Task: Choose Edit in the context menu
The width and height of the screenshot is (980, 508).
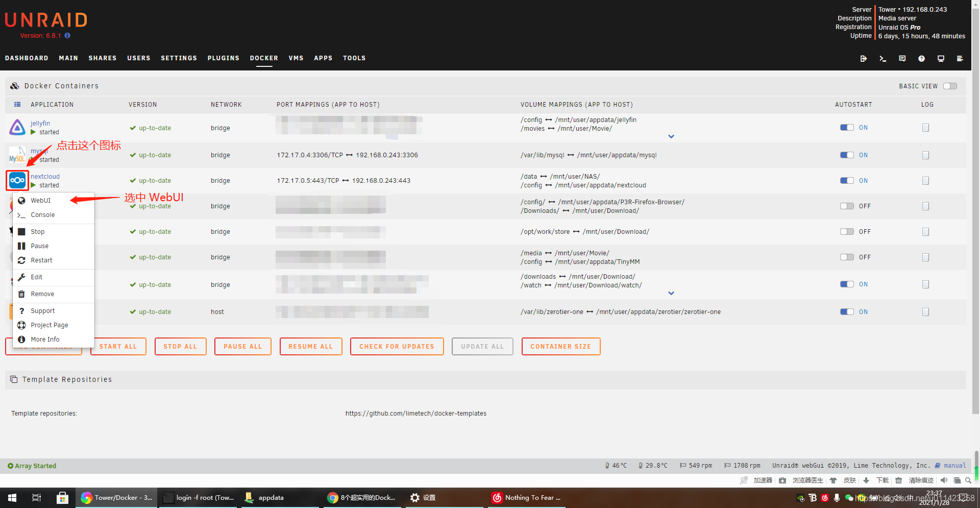Action: pyautogui.click(x=54, y=277)
